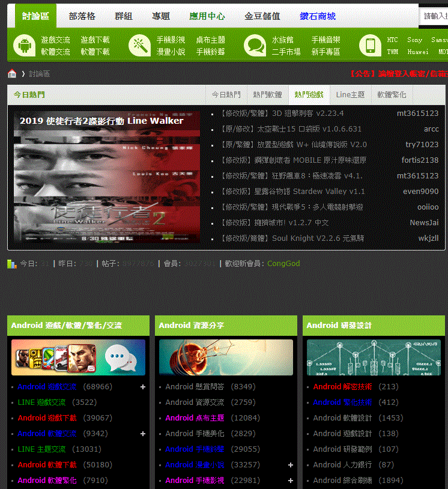Click the smartphone icon in green bar
This screenshot has height=489, width=448.
click(x=371, y=46)
